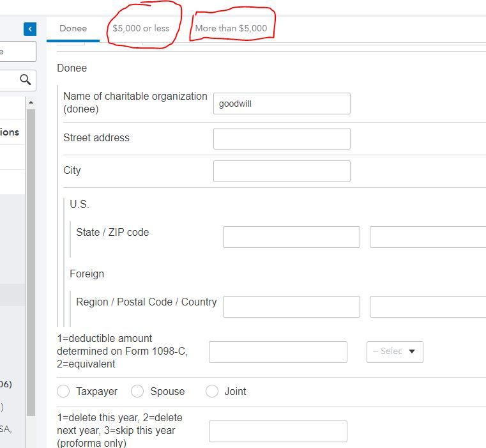Focus the Foreign Region input field
The width and height of the screenshot is (486, 448).
tap(291, 307)
